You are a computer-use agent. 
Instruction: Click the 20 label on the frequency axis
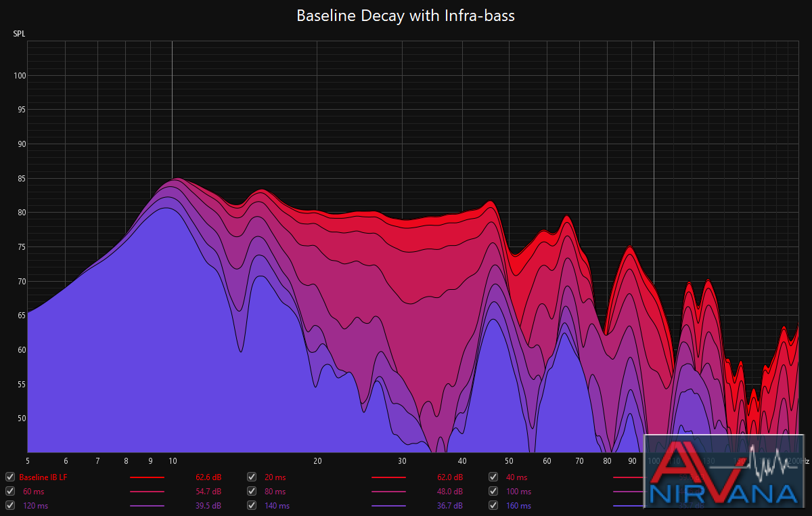coord(317,460)
